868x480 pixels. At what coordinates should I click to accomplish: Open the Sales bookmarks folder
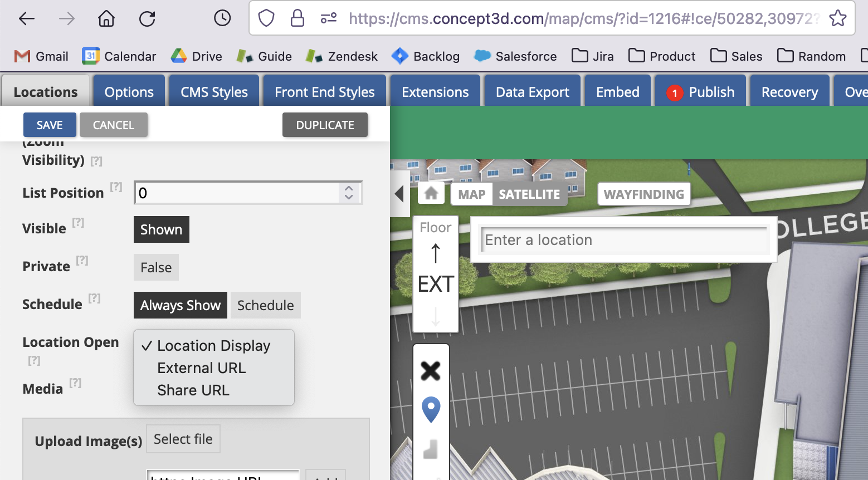click(737, 56)
